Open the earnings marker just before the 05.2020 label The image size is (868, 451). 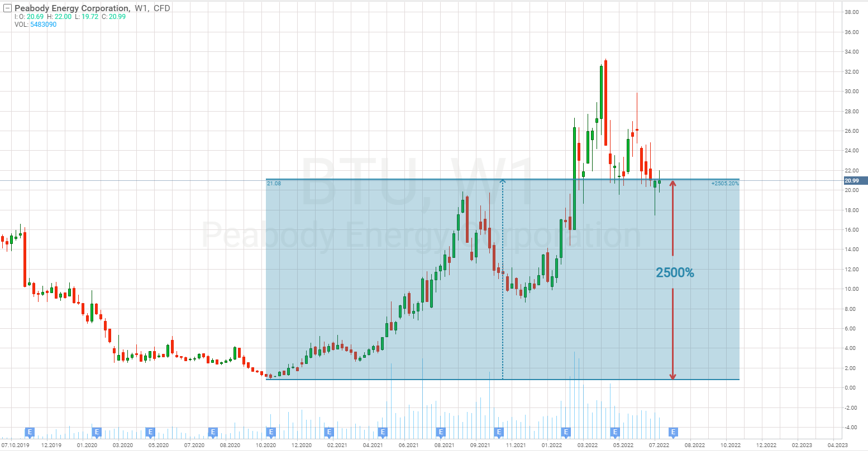(150, 431)
